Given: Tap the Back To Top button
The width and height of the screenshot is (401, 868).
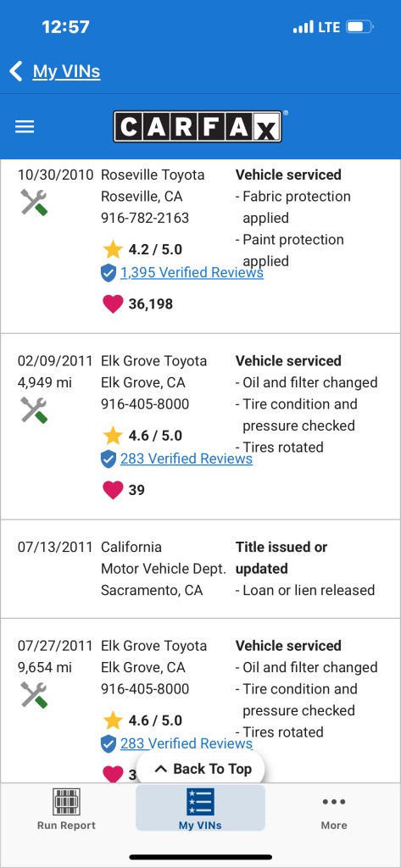Looking at the screenshot, I should click(200, 769).
